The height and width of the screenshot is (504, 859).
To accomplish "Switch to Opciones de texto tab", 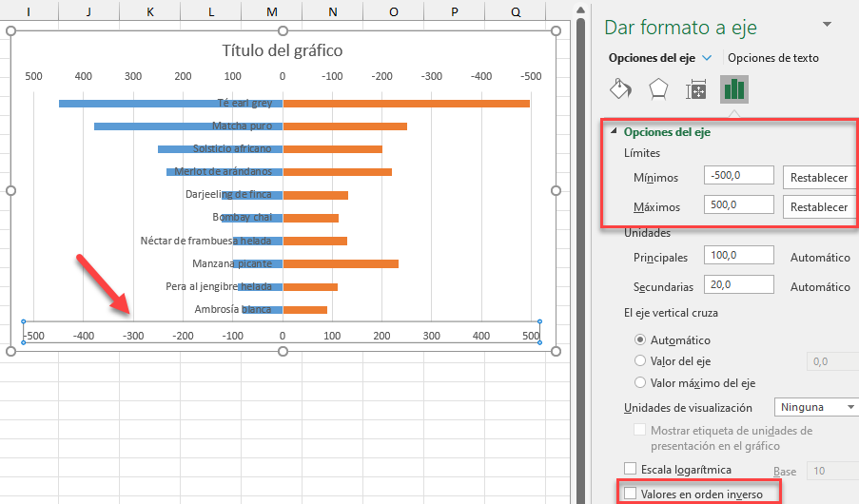I will tap(773, 57).
